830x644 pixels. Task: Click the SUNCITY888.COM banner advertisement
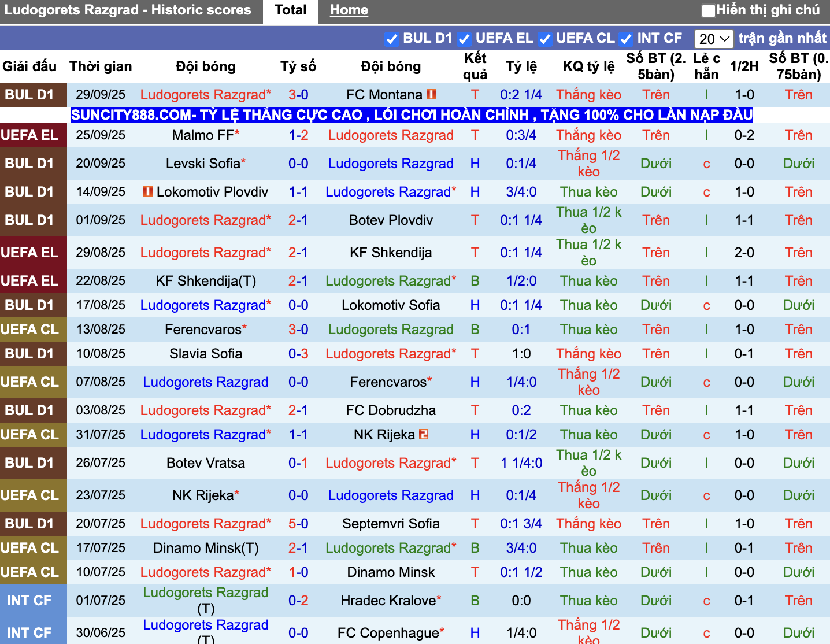[412, 114]
